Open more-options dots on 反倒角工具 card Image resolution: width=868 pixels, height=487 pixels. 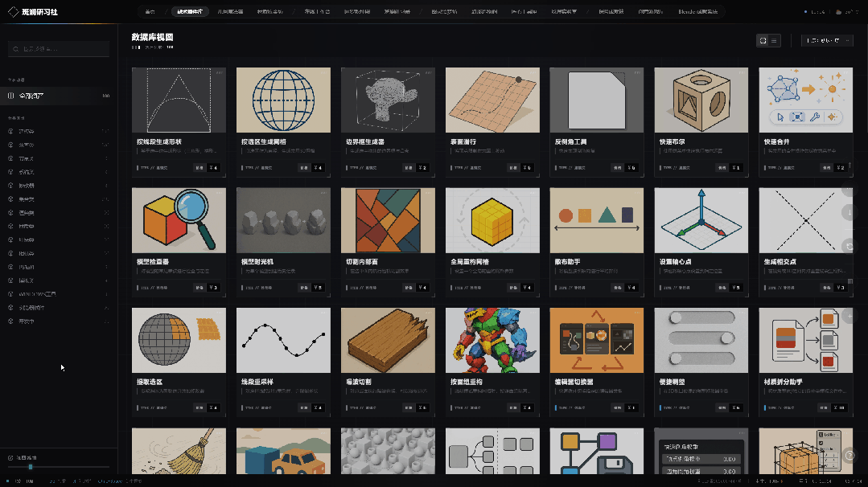point(638,72)
